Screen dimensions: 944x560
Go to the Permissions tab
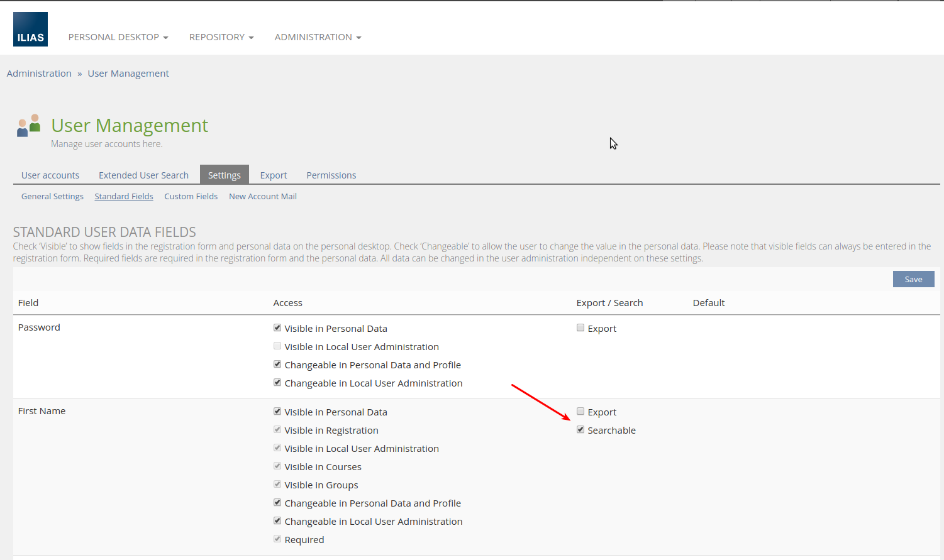point(331,175)
